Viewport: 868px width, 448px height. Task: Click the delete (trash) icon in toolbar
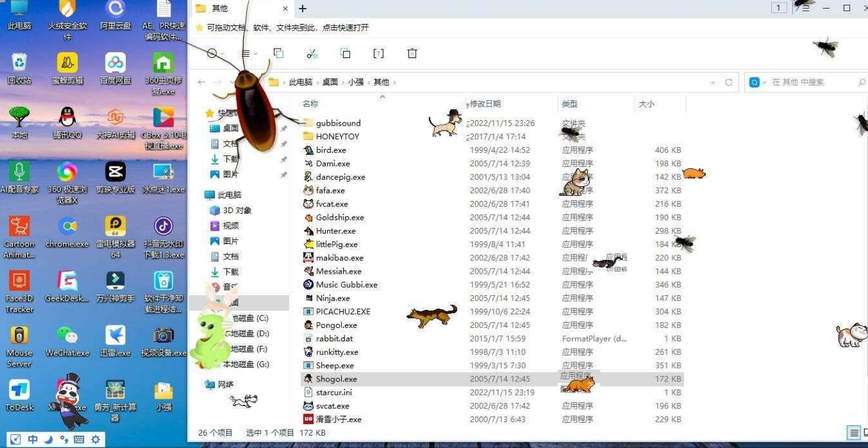coord(412,54)
